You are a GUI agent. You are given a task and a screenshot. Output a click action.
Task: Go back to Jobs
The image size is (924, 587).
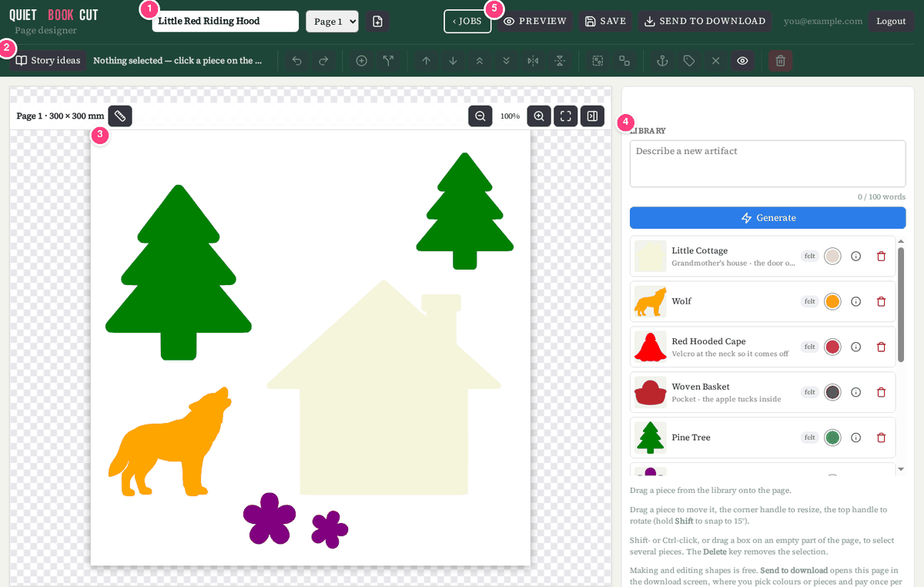pos(467,21)
